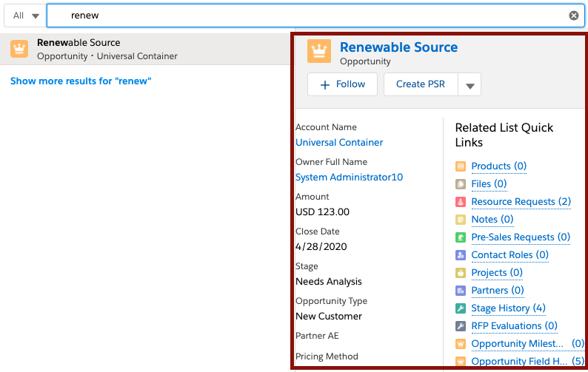Open Products (0) quick link
The height and width of the screenshot is (372, 588).
pyautogui.click(x=498, y=166)
